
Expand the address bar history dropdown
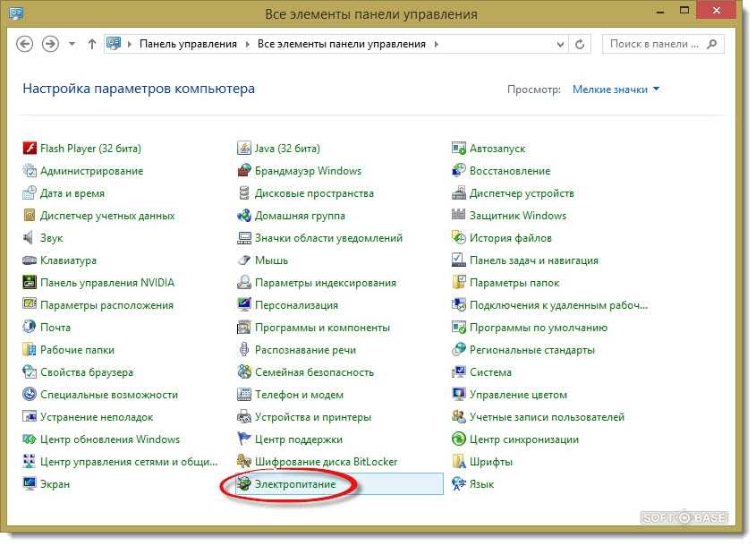[x=560, y=45]
